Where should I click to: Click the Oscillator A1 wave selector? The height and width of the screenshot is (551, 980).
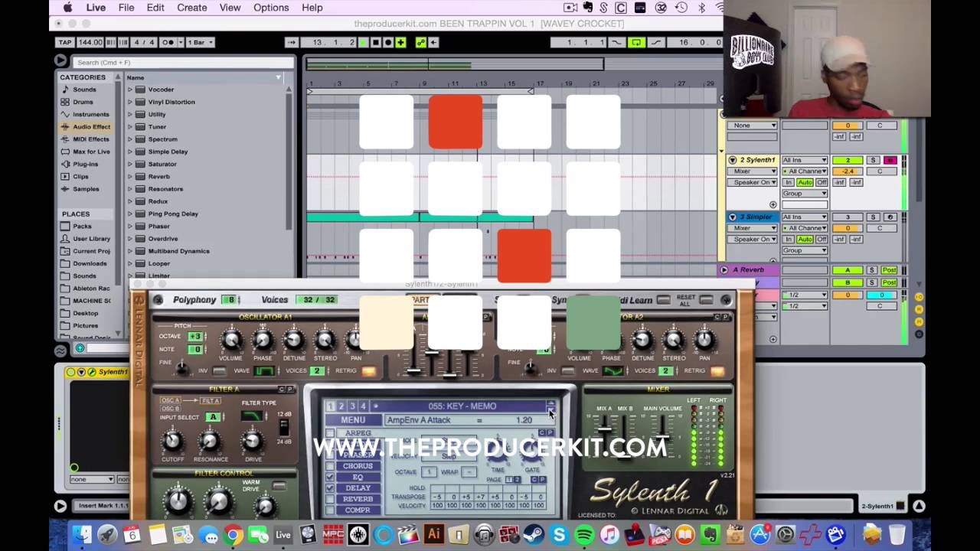264,371
